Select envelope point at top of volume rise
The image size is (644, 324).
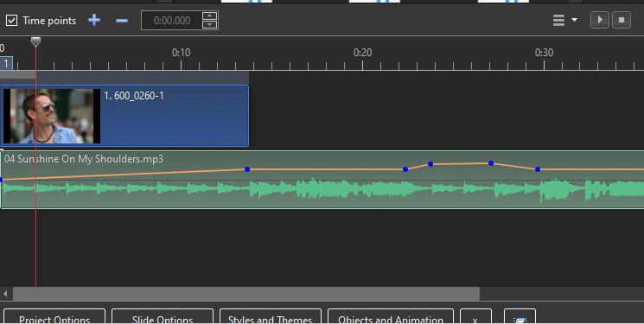pos(430,164)
